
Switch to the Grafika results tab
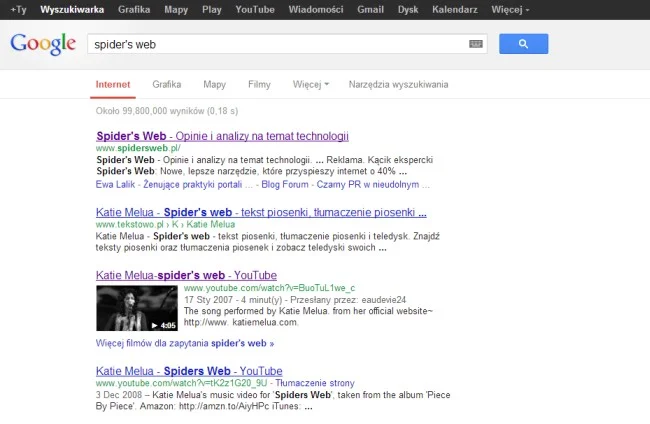point(167,85)
